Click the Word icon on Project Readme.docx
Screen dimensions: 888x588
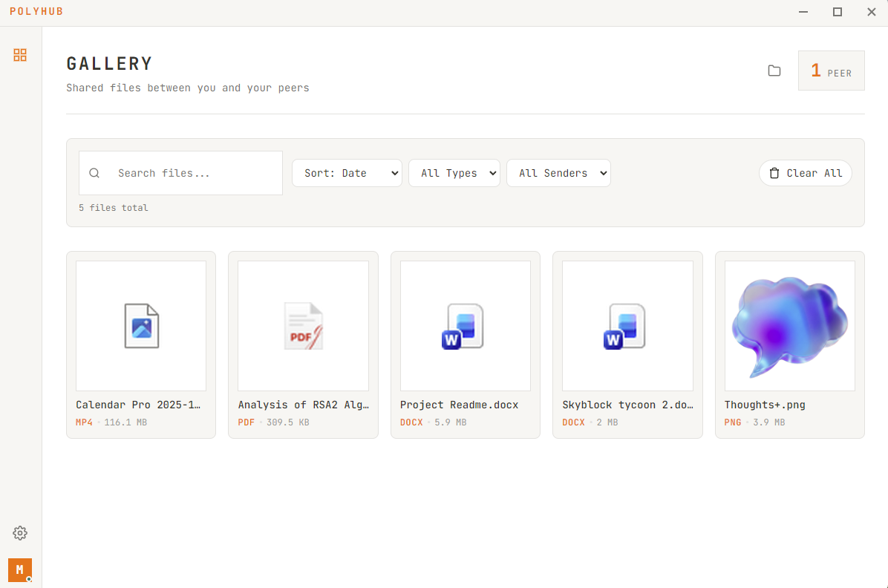tap(465, 325)
